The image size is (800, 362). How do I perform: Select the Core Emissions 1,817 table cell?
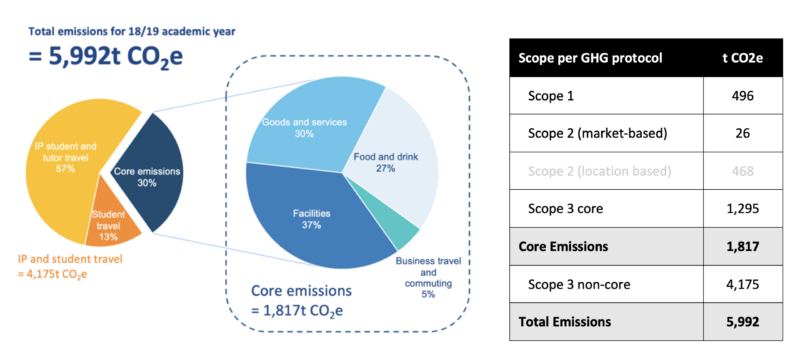click(x=743, y=246)
